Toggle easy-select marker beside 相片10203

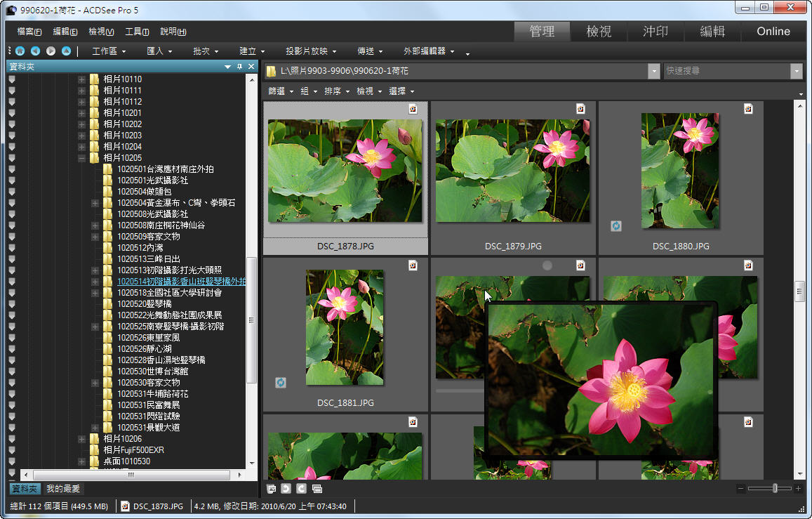(12, 135)
